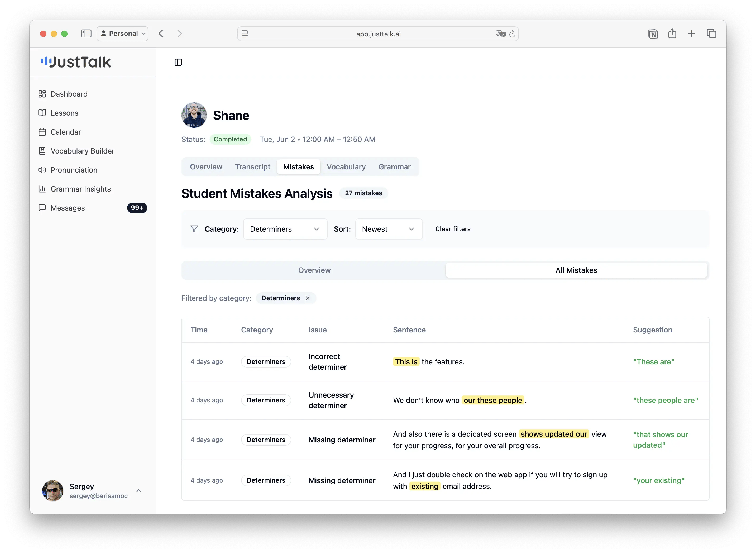Image resolution: width=756 pixels, height=553 pixels.
Task: Select the All Mistakes segment
Action: pos(576,270)
